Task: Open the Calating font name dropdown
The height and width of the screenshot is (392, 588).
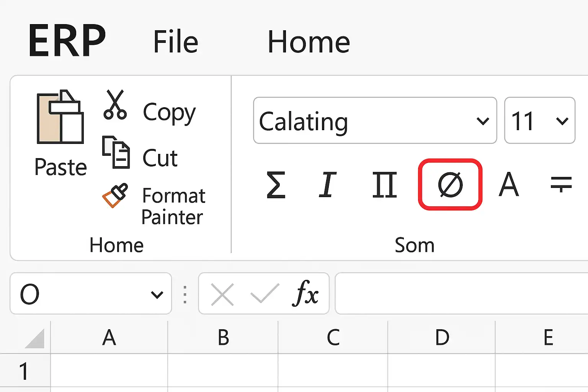Action: pyautogui.click(x=483, y=121)
